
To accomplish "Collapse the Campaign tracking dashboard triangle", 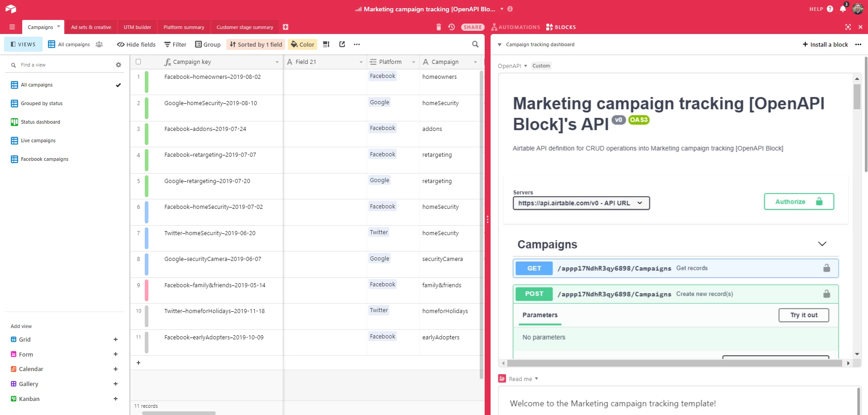I will coord(500,44).
